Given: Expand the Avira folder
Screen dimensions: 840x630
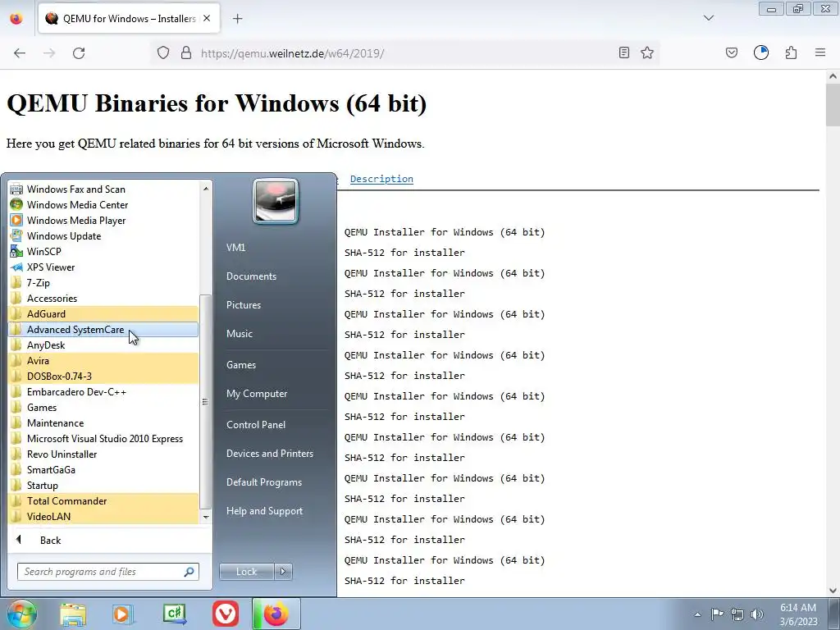Looking at the screenshot, I should pyautogui.click(x=103, y=361).
